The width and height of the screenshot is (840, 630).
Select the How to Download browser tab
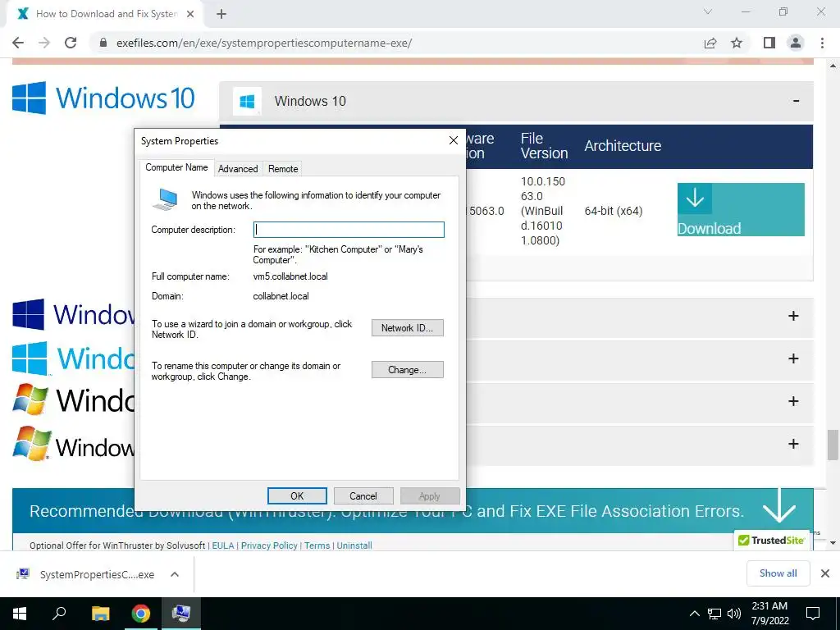[106, 14]
